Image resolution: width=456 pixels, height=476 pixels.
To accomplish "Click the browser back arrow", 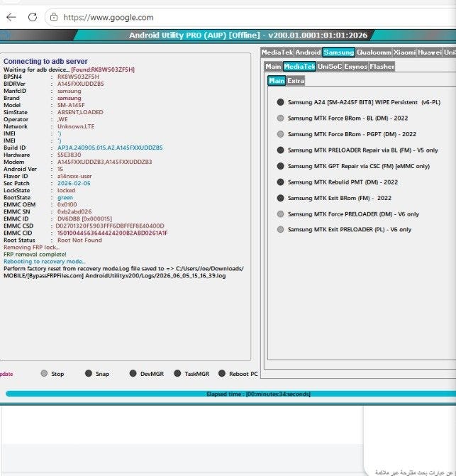I will coord(11,17).
